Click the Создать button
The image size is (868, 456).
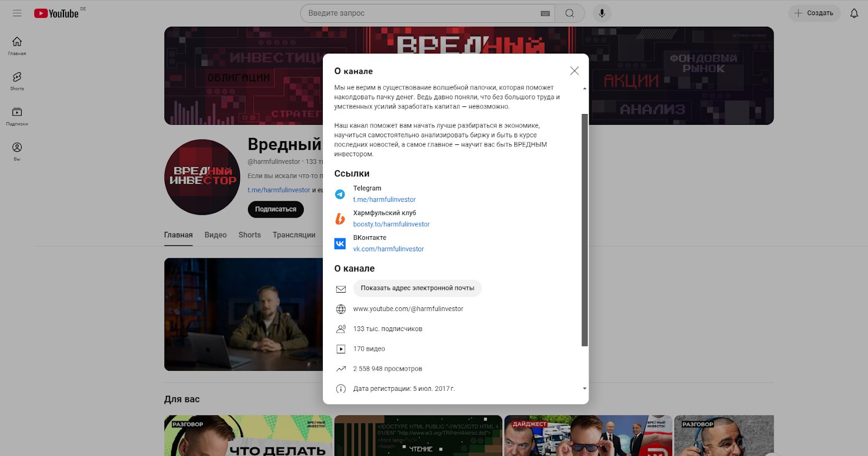point(814,13)
